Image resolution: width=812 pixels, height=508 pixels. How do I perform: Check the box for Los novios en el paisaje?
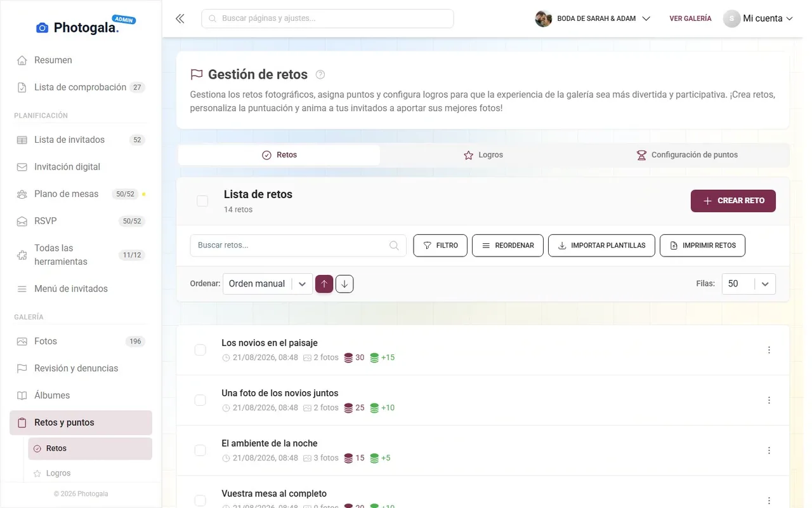pos(200,350)
